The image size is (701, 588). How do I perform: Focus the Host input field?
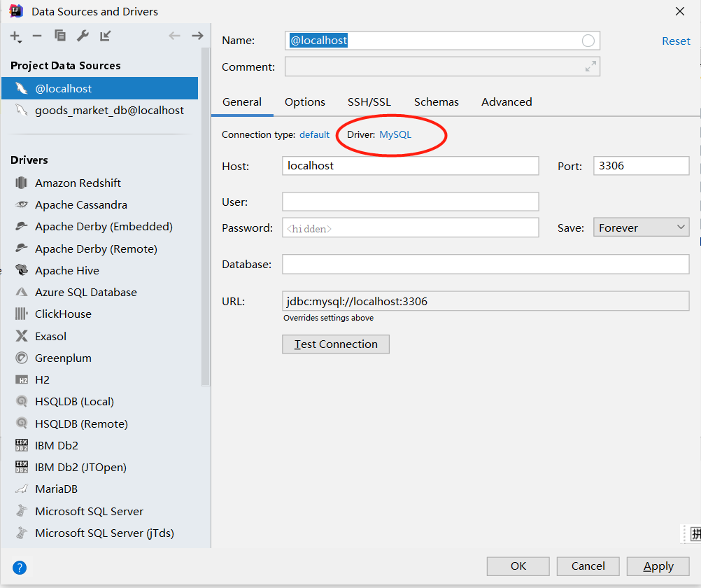click(411, 166)
